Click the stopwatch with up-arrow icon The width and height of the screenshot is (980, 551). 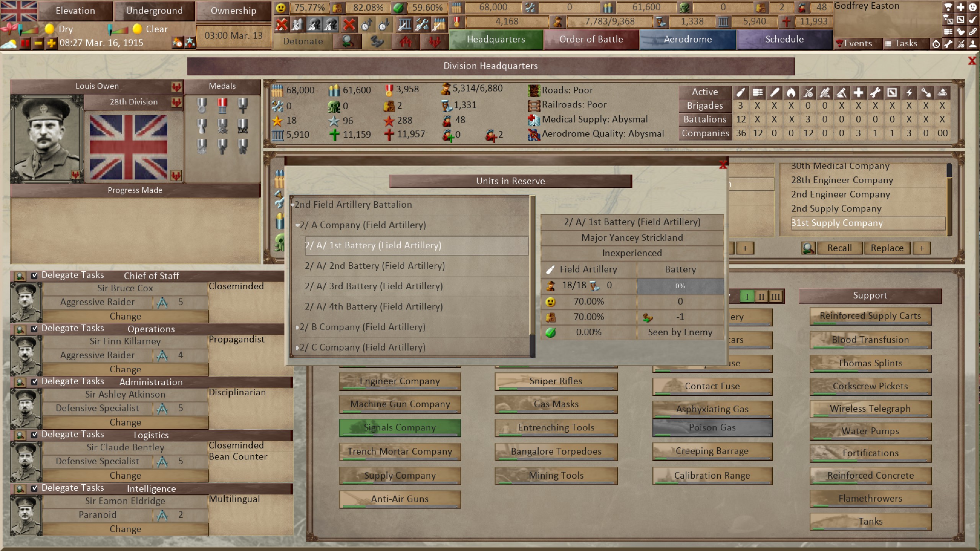tap(367, 25)
